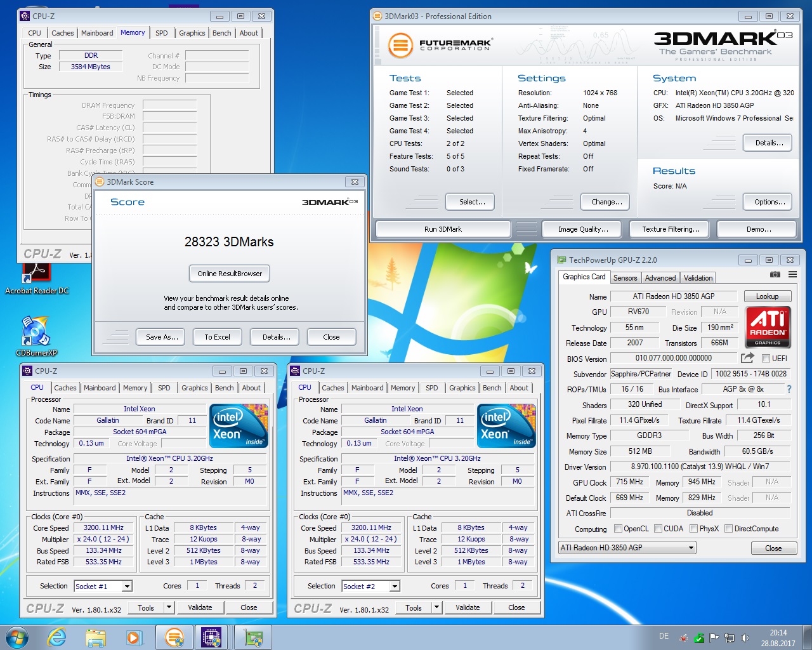Open Acrobat Reader DC desktop shortcut
Screen dimensions: 812x650
coord(36,279)
